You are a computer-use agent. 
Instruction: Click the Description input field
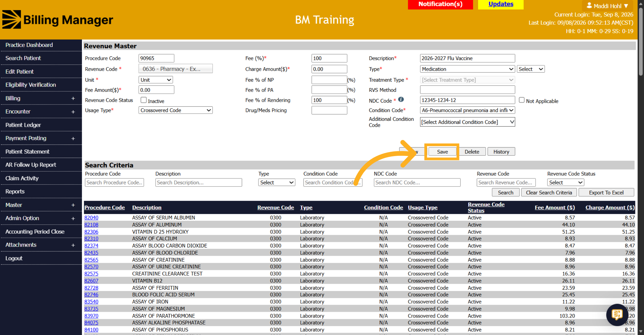coord(467,58)
